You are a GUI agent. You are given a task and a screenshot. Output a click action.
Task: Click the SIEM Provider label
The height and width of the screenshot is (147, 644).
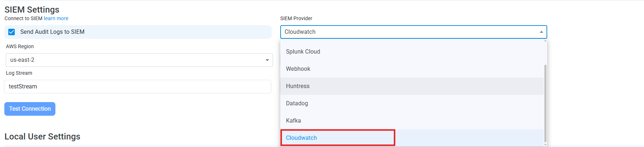[x=296, y=18]
